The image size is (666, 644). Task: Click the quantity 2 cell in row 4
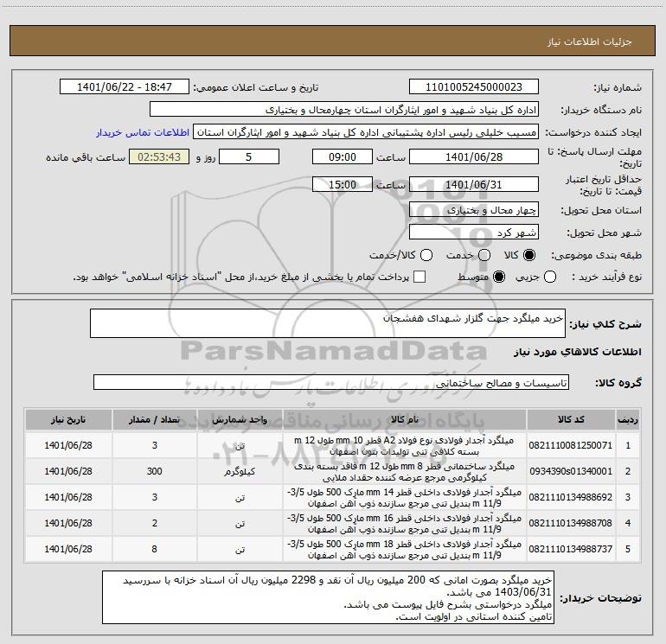coord(155,523)
